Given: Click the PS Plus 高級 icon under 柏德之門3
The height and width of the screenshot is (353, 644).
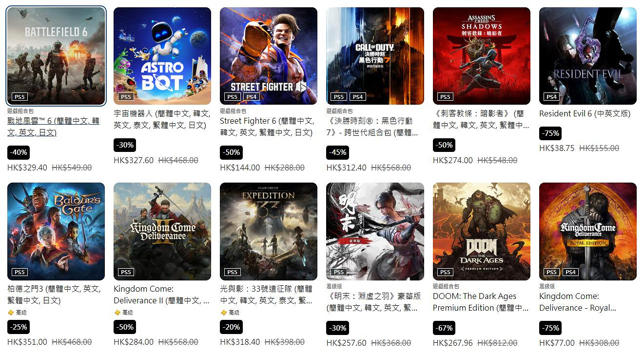Looking at the screenshot, I should [x=10, y=313].
